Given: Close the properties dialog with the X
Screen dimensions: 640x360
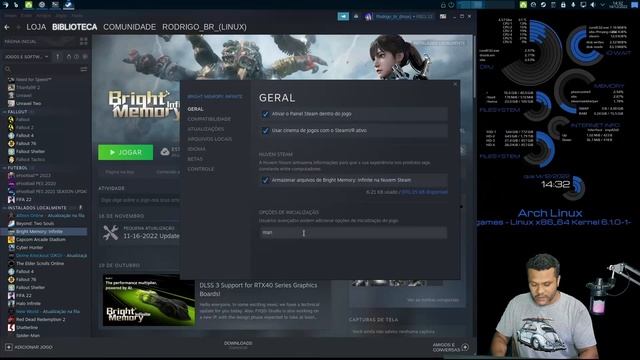Looking at the screenshot, I should 455,84.
